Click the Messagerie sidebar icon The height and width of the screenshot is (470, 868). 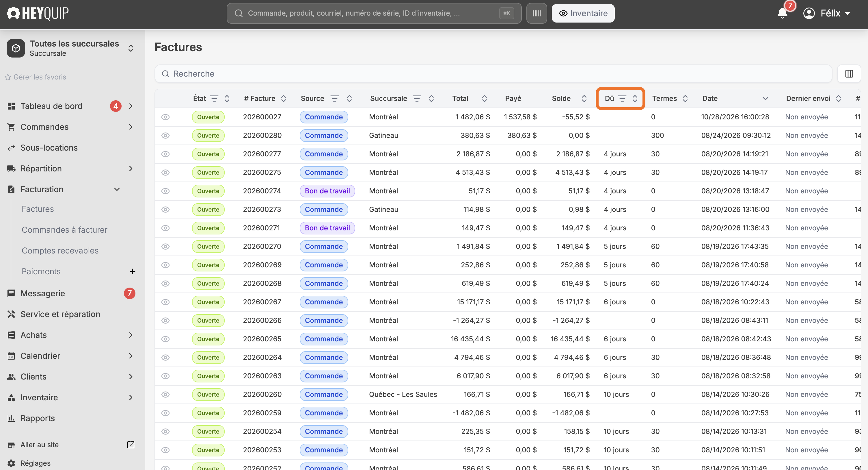[x=11, y=293]
